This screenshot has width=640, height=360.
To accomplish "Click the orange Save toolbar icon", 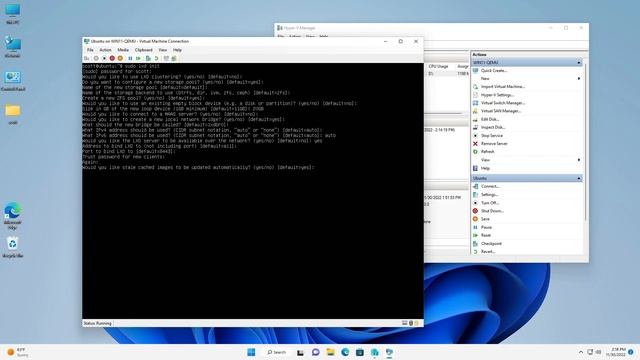I will [120, 58].
